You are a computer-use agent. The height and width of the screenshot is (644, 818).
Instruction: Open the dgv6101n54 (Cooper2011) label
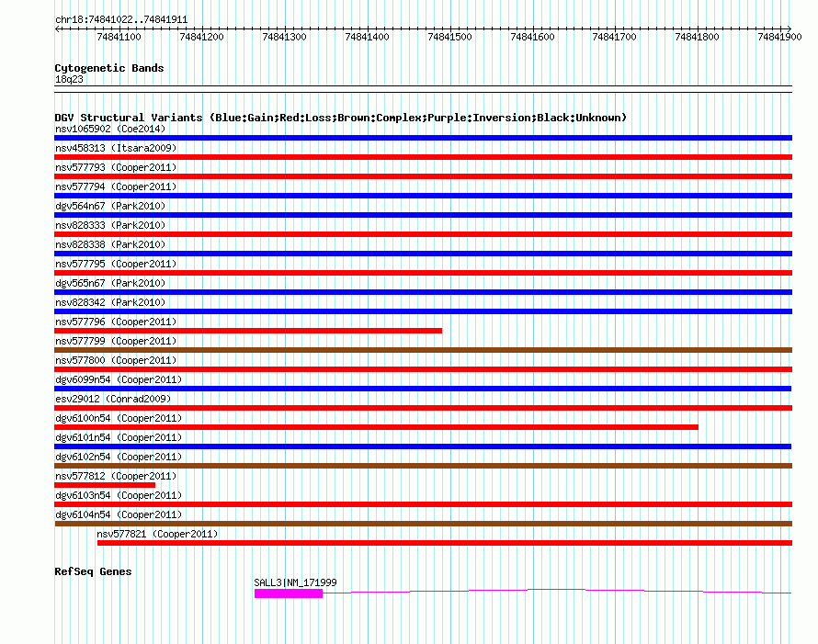(x=119, y=437)
